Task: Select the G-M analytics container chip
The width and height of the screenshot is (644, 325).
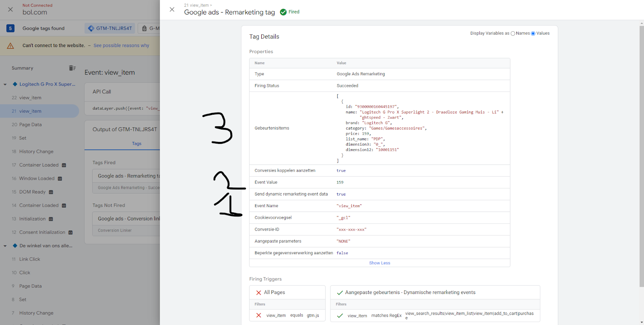Action: (149, 28)
